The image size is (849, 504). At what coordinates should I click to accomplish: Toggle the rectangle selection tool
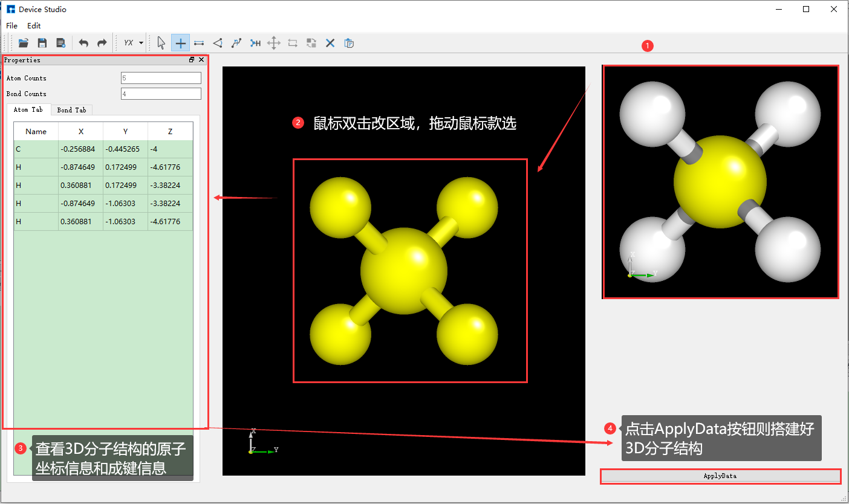293,43
